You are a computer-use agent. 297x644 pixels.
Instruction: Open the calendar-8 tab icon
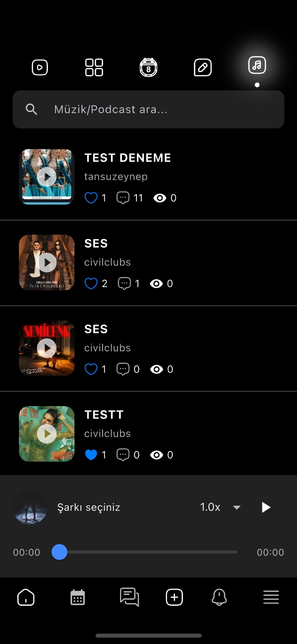pyautogui.click(x=148, y=67)
